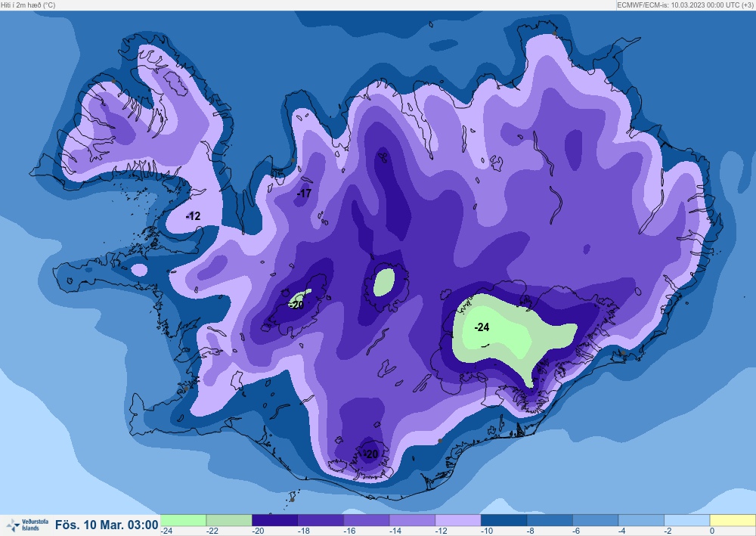Click the -12 temperature label on the map

193,216
